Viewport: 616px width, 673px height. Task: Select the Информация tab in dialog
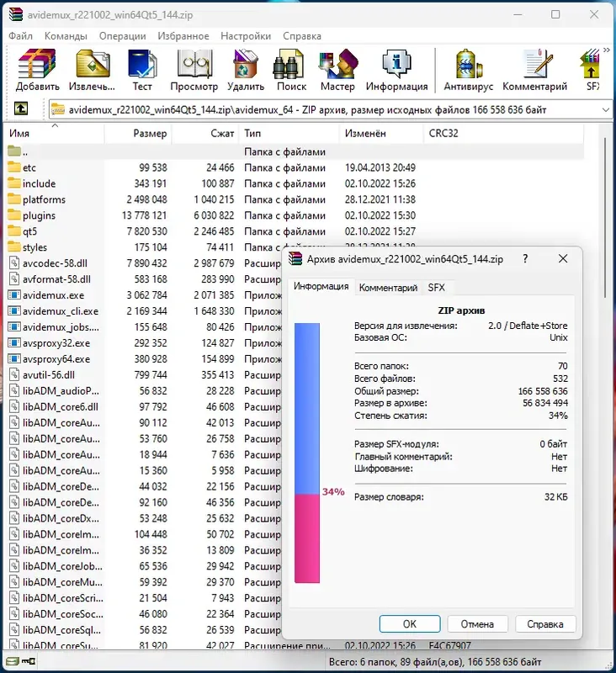click(321, 286)
